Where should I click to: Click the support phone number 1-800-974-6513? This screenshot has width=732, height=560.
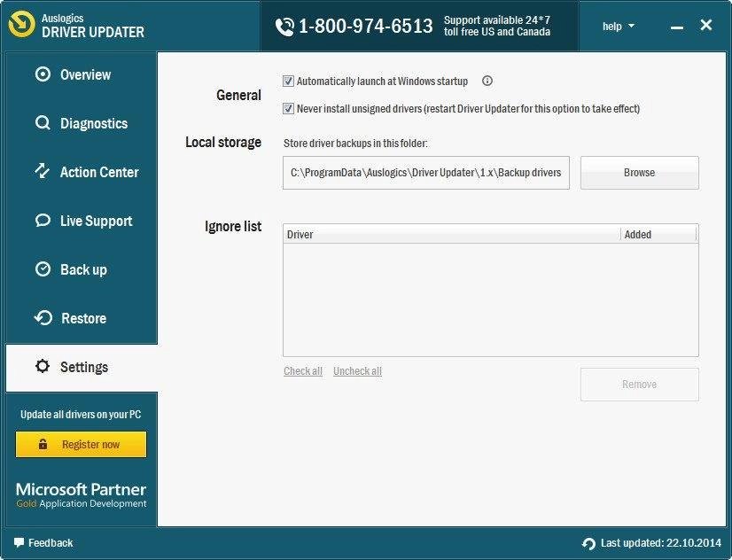pos(366,26)
